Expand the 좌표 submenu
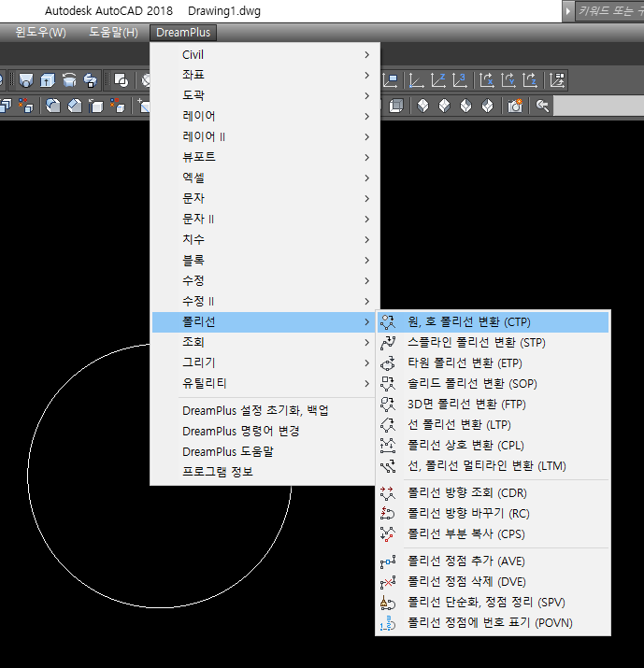Image resolution: width=644 pixels, height=668 pixels. (x=265, y=75)
